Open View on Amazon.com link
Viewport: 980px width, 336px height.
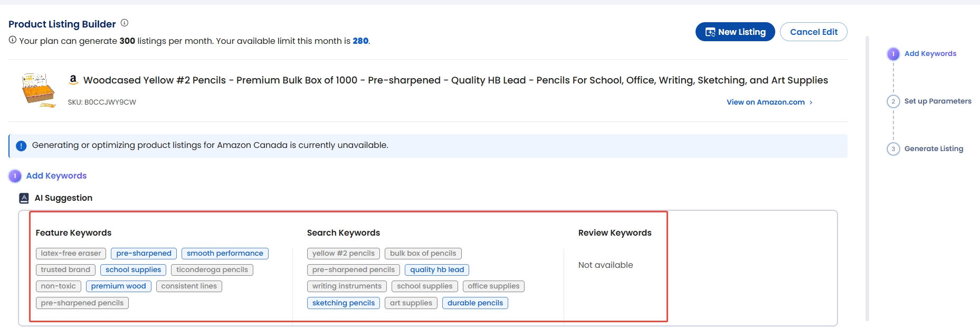(x=769, y=102)
